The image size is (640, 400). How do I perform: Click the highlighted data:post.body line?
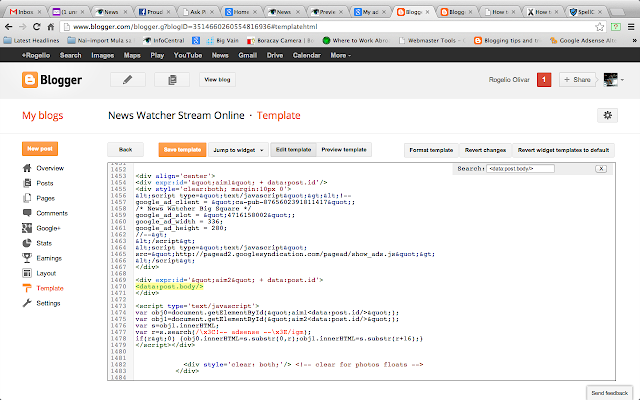[x=169, y=287]
